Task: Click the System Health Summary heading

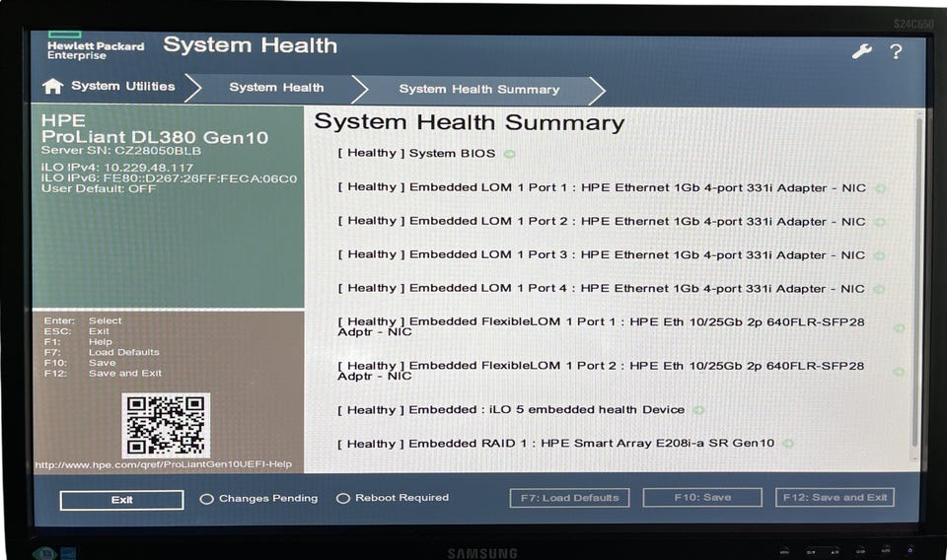Action: point(470,122)
